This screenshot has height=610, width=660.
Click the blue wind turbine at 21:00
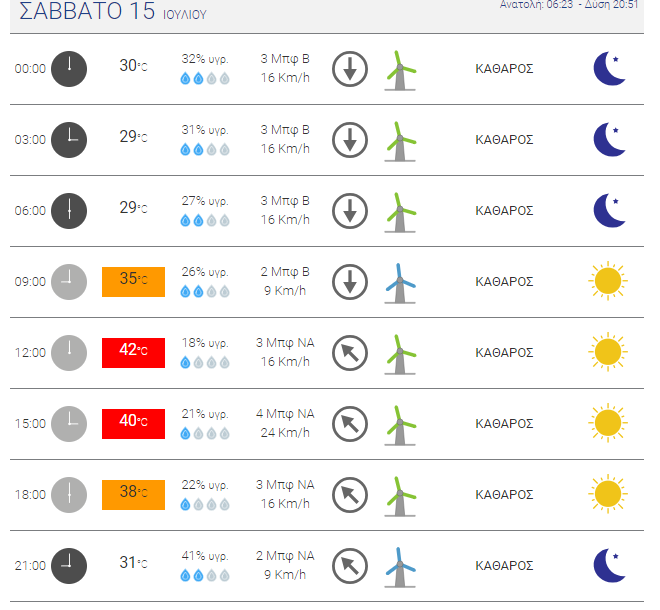coord(400,567)
